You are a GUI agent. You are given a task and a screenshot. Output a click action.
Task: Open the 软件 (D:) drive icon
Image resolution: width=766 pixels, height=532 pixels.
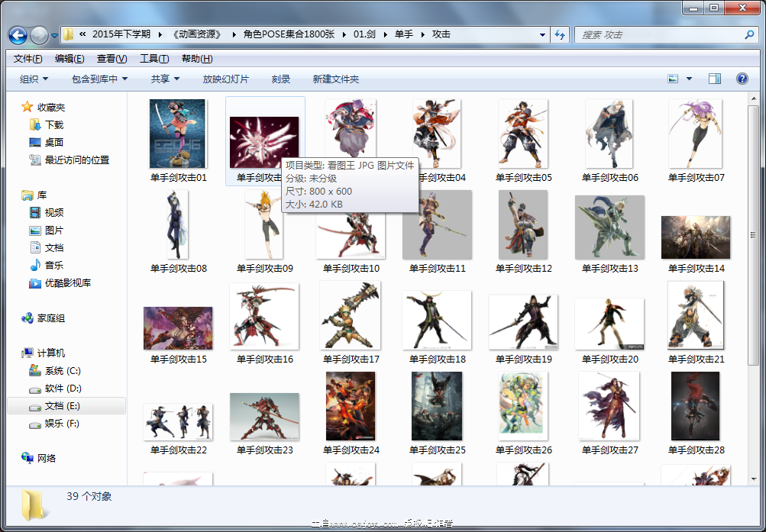(34, 389)
